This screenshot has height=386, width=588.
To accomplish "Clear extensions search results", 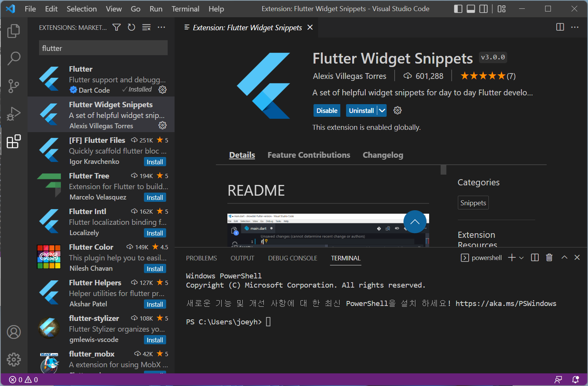I will click(146, 27).
